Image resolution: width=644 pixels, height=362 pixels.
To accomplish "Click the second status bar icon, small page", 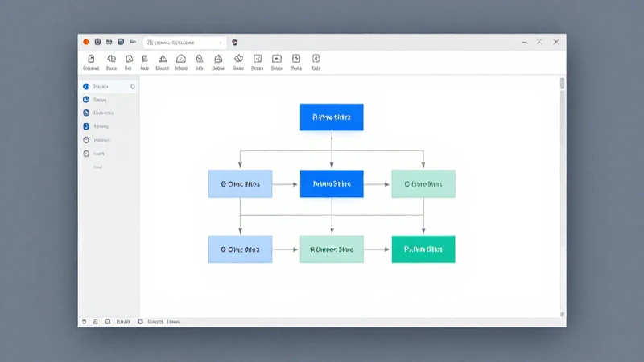I will coord(96,322).
